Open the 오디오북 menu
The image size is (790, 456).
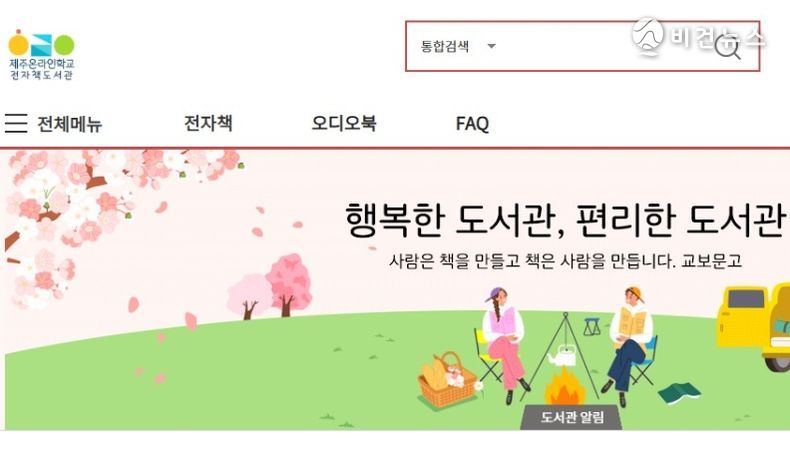click(x=344, y=123)
